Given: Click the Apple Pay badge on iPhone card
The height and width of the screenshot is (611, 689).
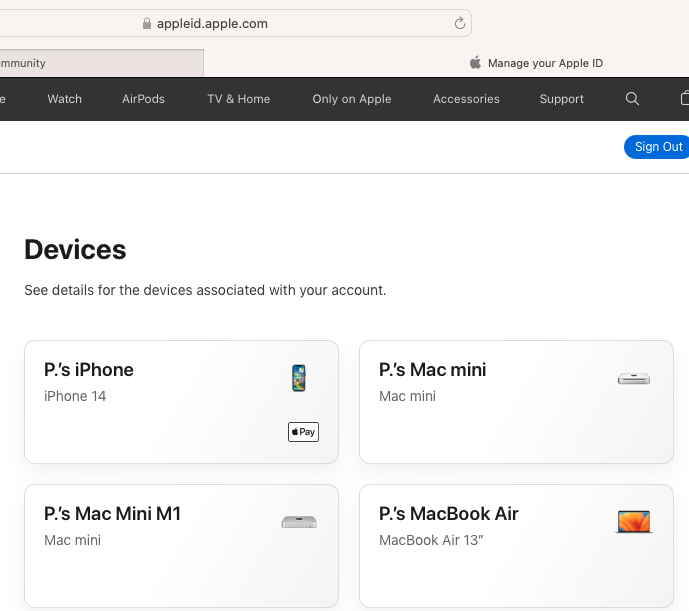Looking at the screenshot, I should click(x=303, y=432).
